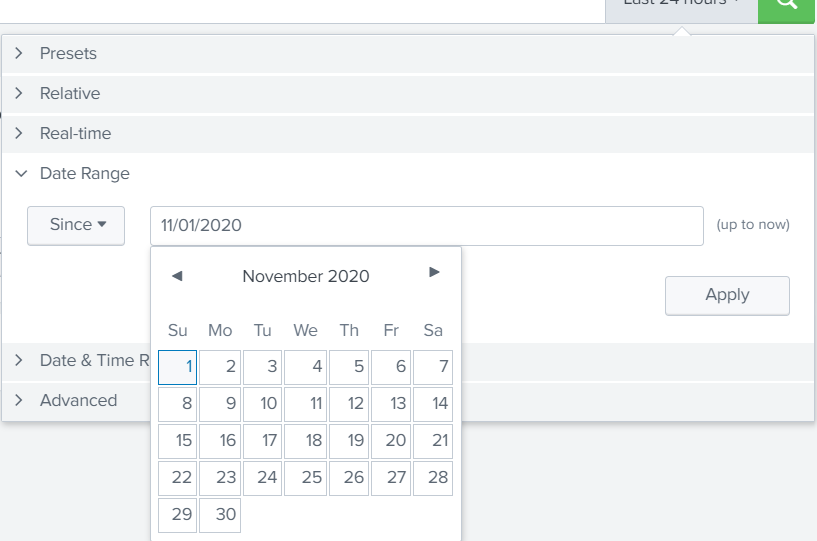
Task: Go to previous month in calendar
Action: point(177,275)
